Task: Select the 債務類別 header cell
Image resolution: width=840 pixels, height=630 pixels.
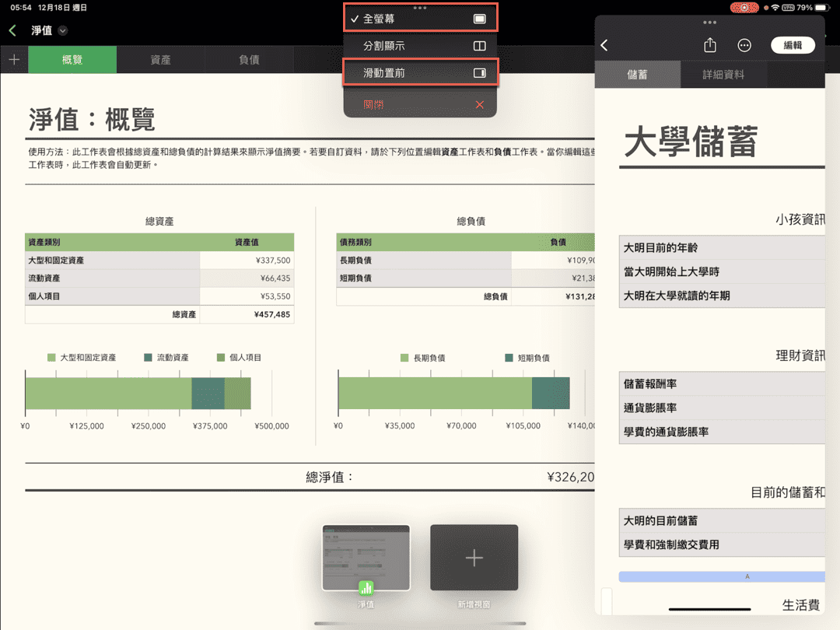Action: click(x=424, y=242)
